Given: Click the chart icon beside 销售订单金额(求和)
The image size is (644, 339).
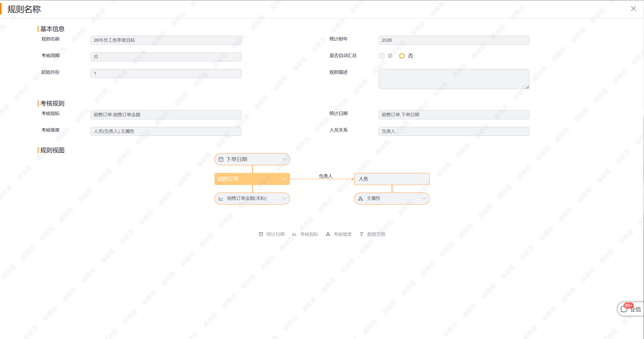Looking at the screenshot, I should point(221,199).
